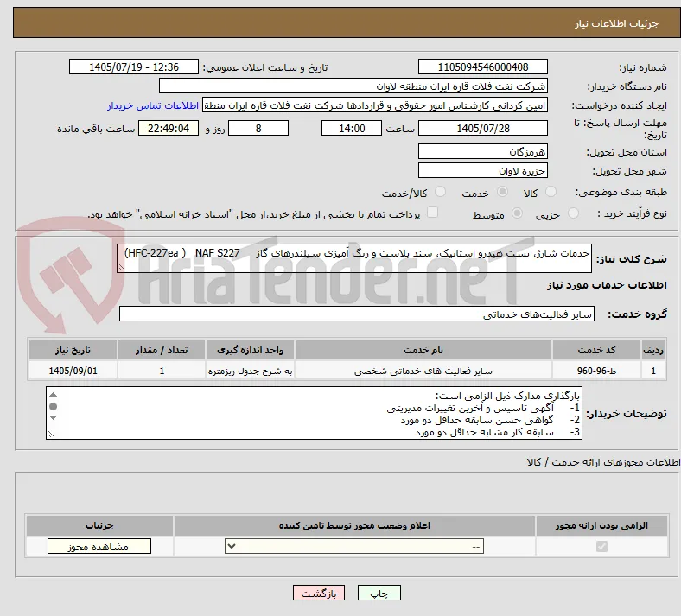Click the need date cell 1405/09/01
This screenshot has height=616, width=681.
73,371
